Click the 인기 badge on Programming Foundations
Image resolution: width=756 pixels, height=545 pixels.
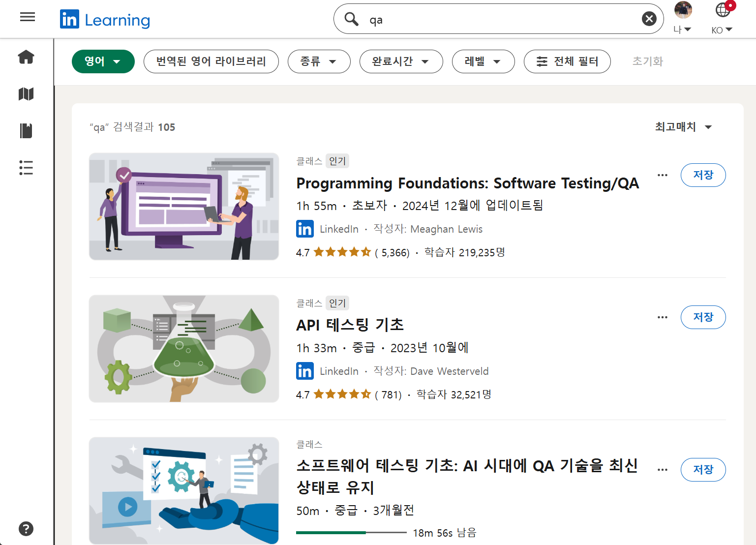[337, 161]
